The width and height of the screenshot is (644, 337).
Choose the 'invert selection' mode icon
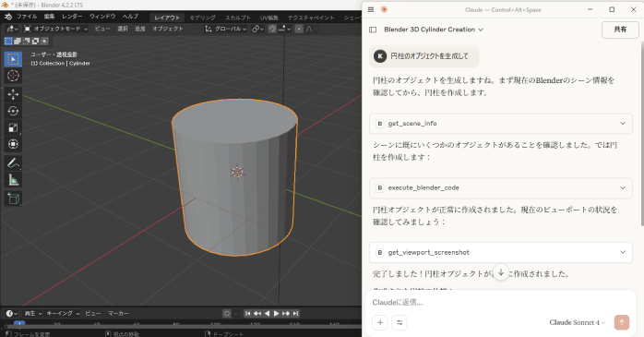(x=35, y=42)
